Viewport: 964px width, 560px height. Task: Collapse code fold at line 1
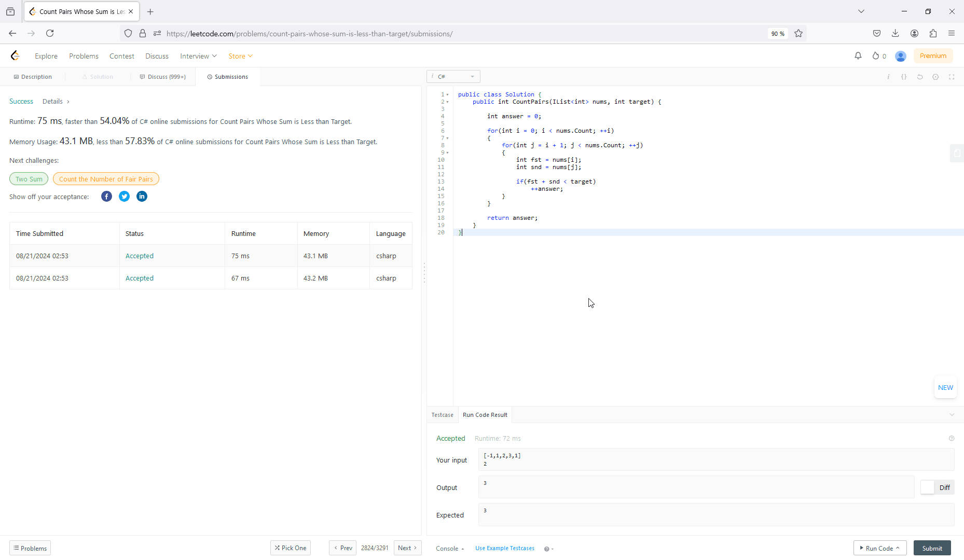point(448,95)
